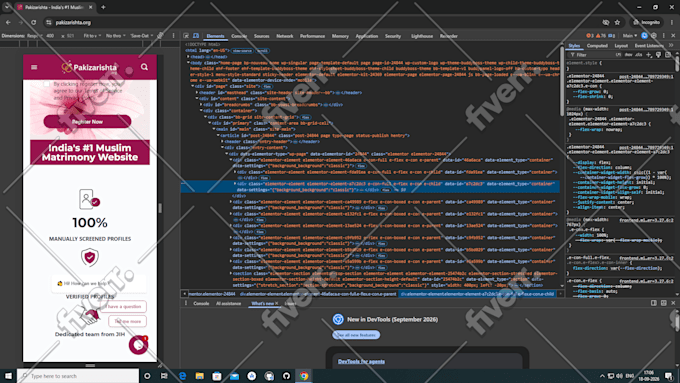
Task: Click the view-source badge next to html tag
Action: click(242, 50)
